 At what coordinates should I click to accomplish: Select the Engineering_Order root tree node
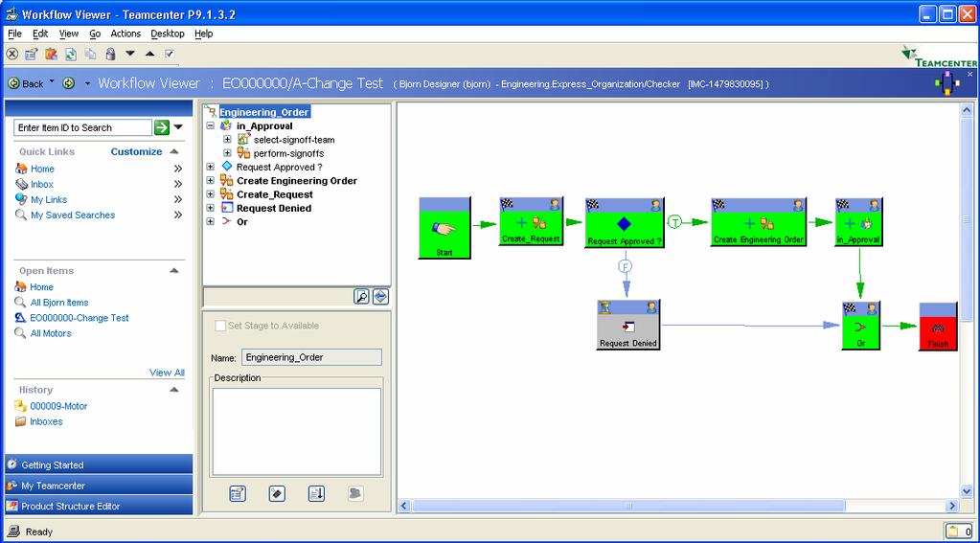(263, 112)
